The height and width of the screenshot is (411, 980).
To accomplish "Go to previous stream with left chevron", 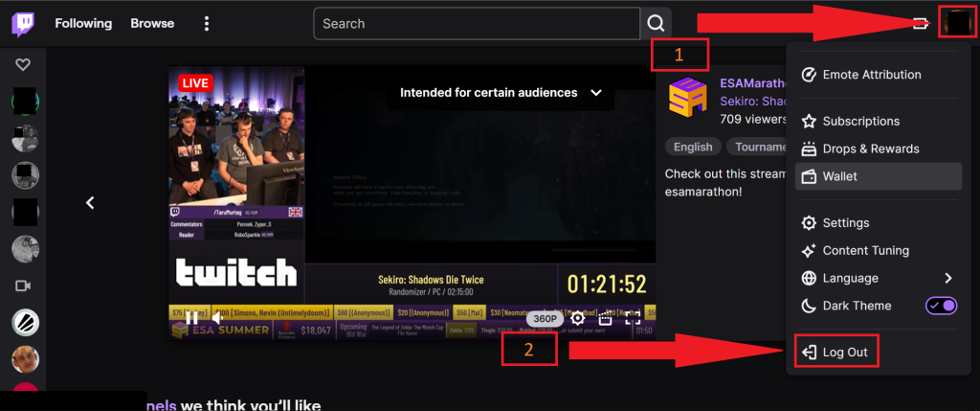I will [91, 203].
